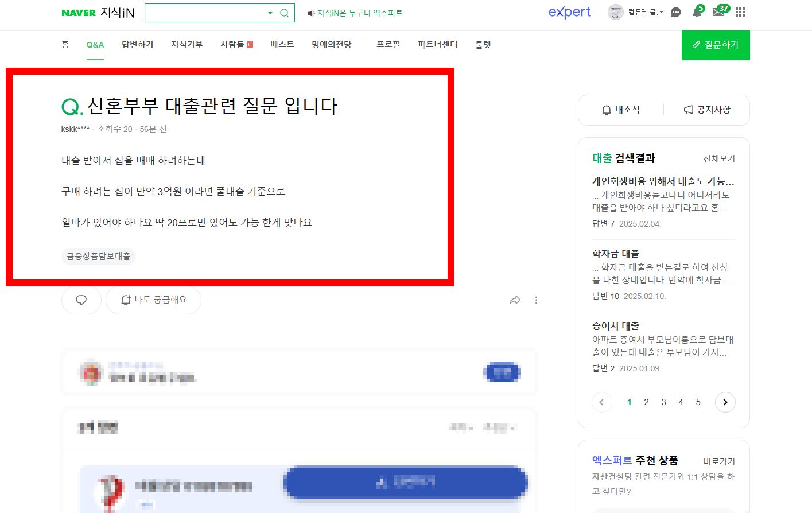The width and height of the screenshot is (812, 513).
Task: Go to previous page of search results
Action: 601,402
